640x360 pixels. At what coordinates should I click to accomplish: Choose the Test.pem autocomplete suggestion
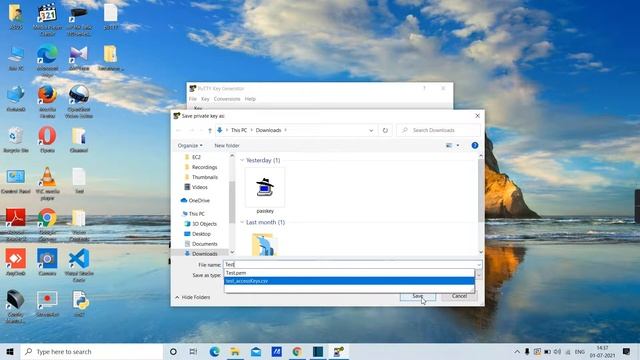349,273
